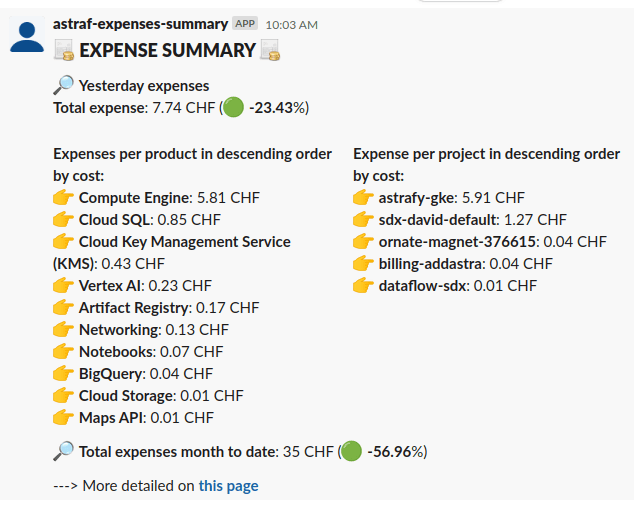Screen dimensions: 634x506
Task: Click 'Cloud Key Management Service' text
Action: [x=185, y=242]
